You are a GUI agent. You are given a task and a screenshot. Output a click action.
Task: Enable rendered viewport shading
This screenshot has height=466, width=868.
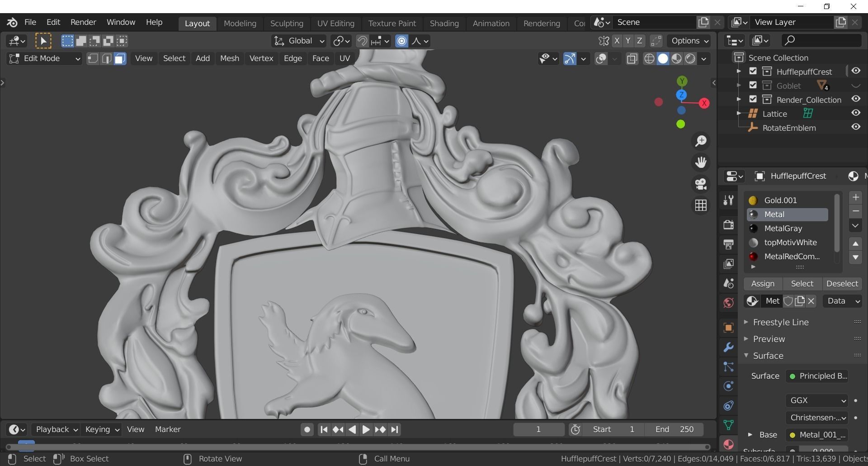tap(690, 59)
